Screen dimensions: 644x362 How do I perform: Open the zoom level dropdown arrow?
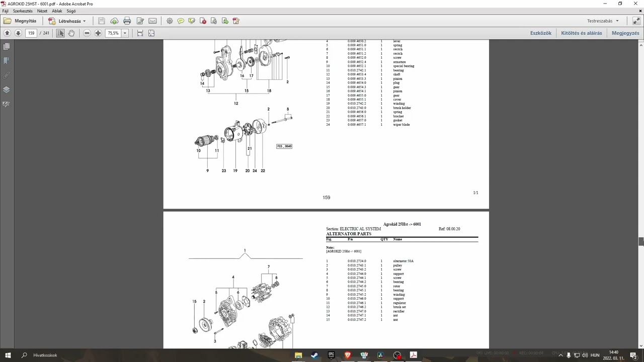[125, 33]
